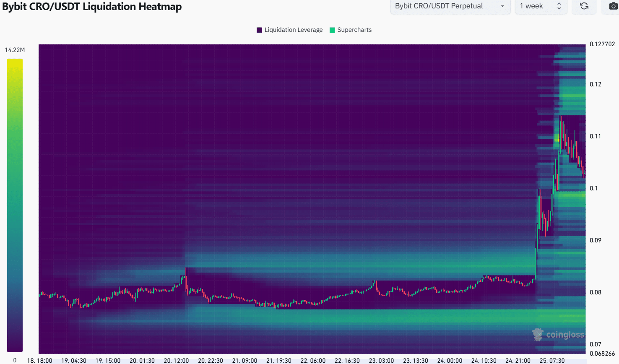Click the dark purple bottom of color scale

click(x=15, y=347)
